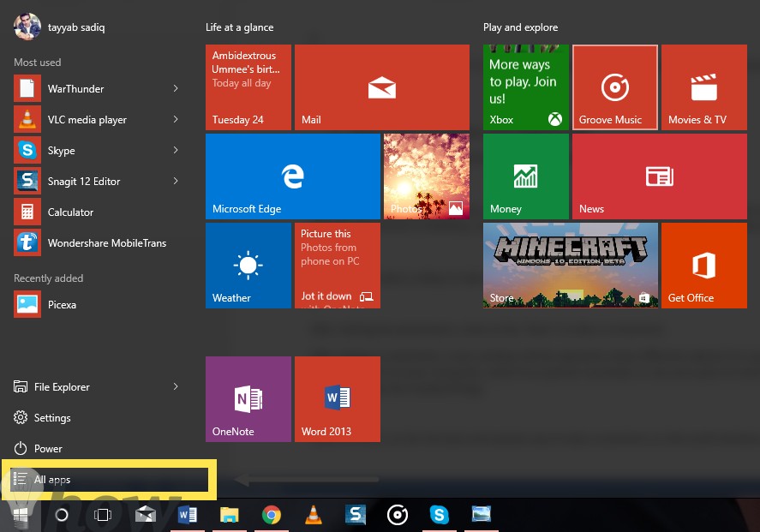This screenshot has height=532, width=760.
Task: Open the Mail app from the taskbar
Action: point(146,515)
